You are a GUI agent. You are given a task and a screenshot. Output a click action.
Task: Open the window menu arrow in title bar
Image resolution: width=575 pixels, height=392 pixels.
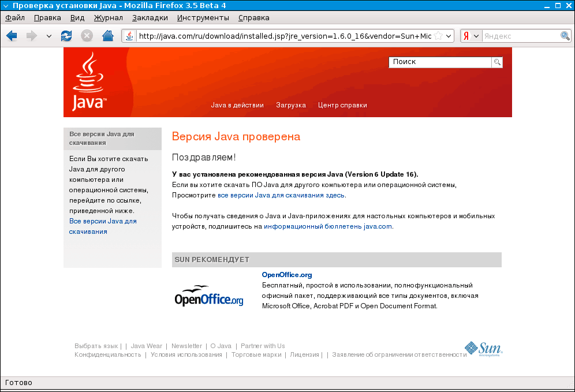(6, 6)
